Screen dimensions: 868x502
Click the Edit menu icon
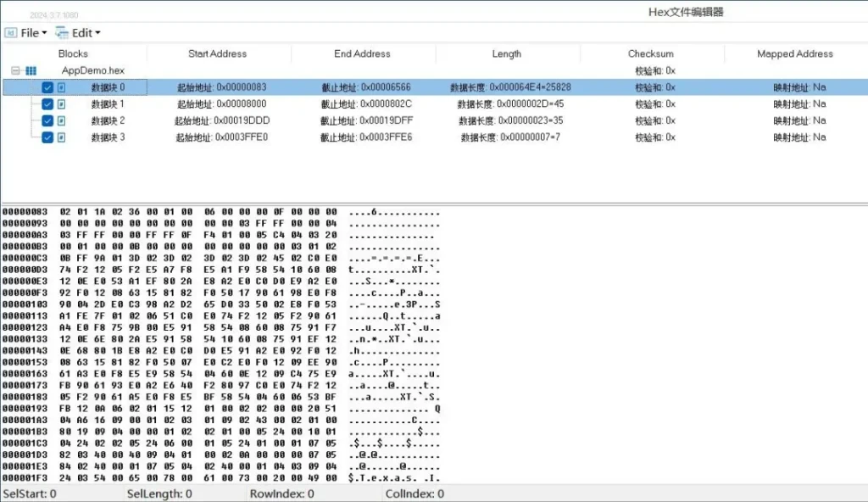tap(62, 33)
